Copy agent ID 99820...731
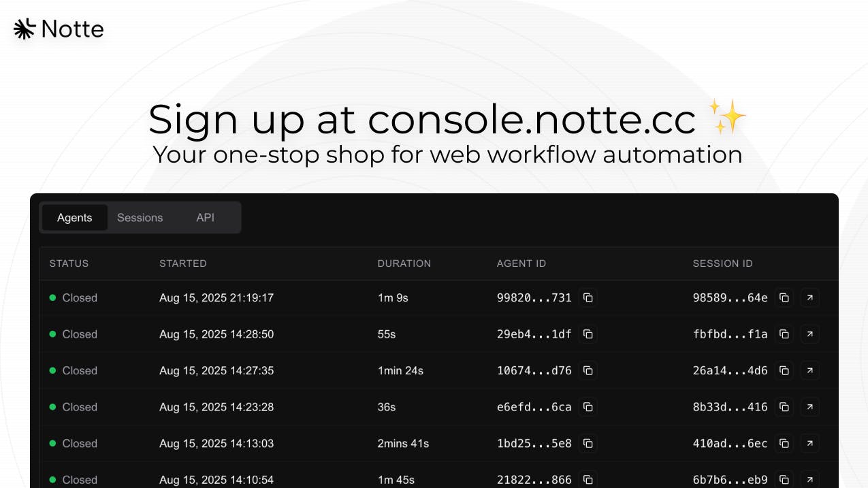 [x=588, y=297]
